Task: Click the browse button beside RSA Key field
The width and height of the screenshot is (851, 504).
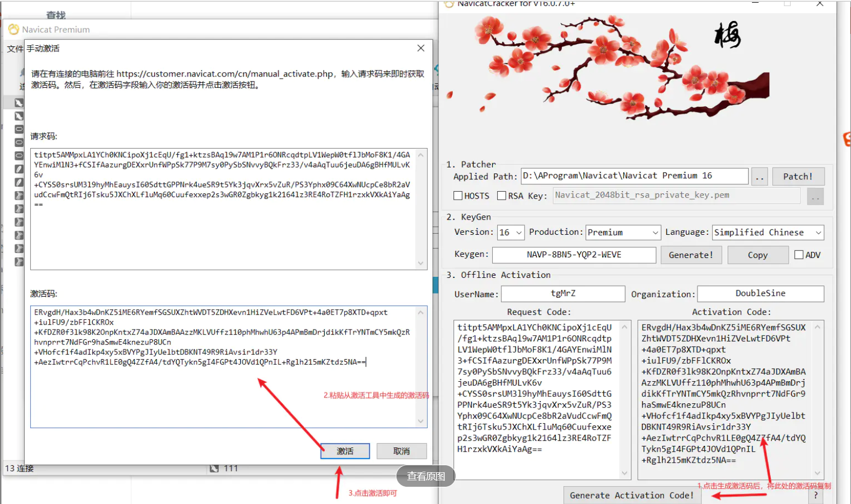Action: click(815, 197)
